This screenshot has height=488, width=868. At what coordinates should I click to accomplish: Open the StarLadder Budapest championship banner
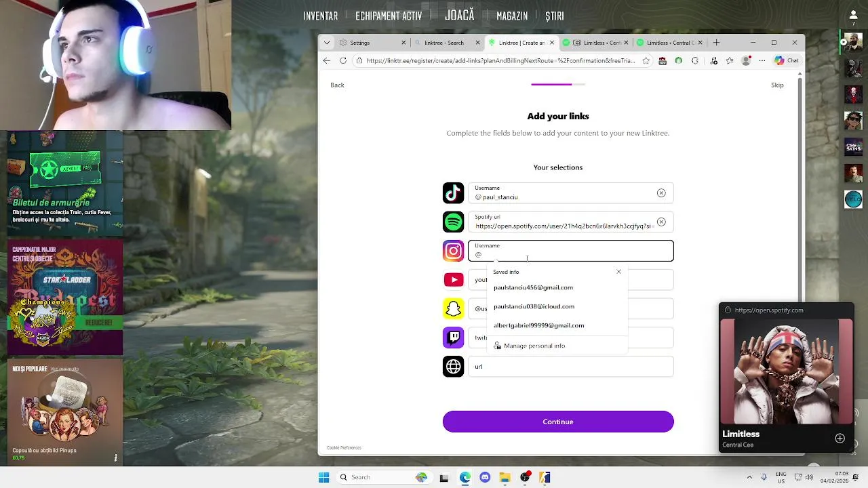65,297
